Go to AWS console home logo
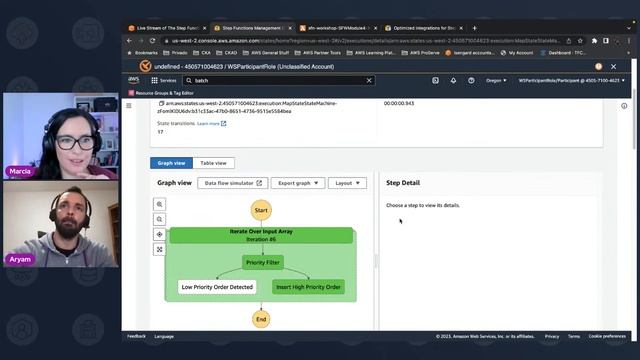640x360 pixels. click(x=133, y=80)
